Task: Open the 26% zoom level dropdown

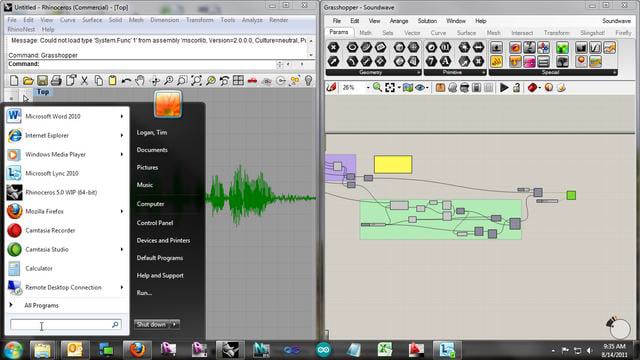Action: click(368, 88)
